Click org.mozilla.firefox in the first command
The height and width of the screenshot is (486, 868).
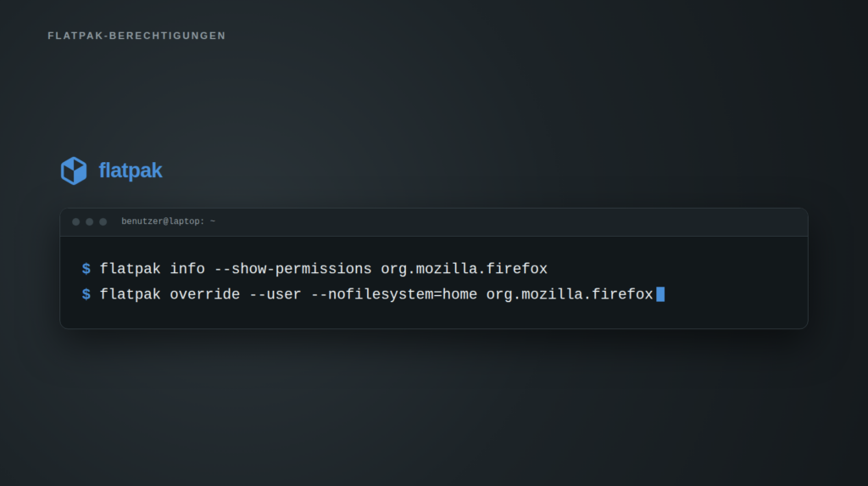click(464, 269)
